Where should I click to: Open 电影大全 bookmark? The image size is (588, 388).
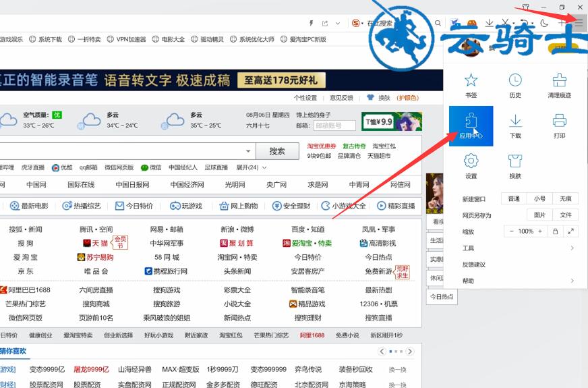pos(169,39)
